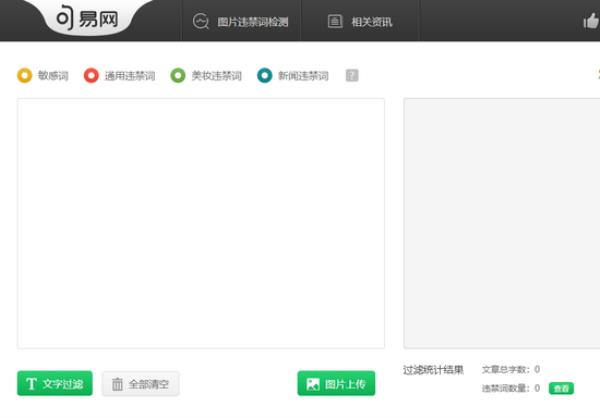This screenshot has height=418, width=600.
Task: Toggle the green 美妆违禁词 option
Action: [178, 75]
